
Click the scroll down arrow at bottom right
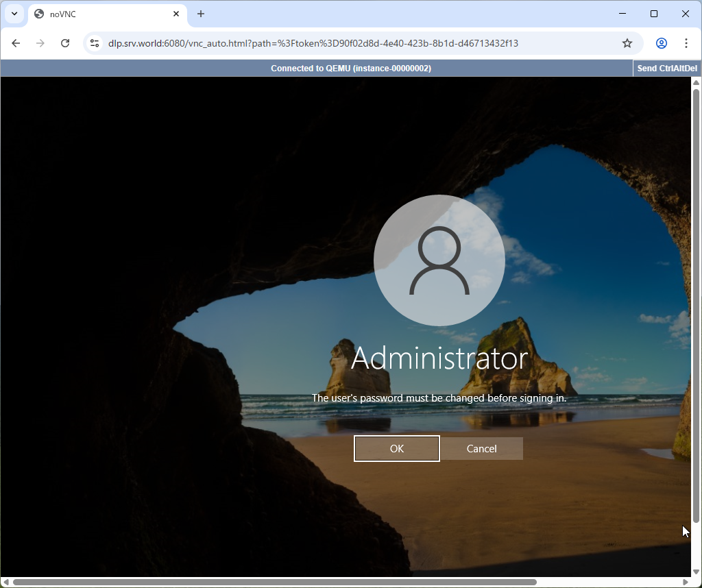click(697, 572)
